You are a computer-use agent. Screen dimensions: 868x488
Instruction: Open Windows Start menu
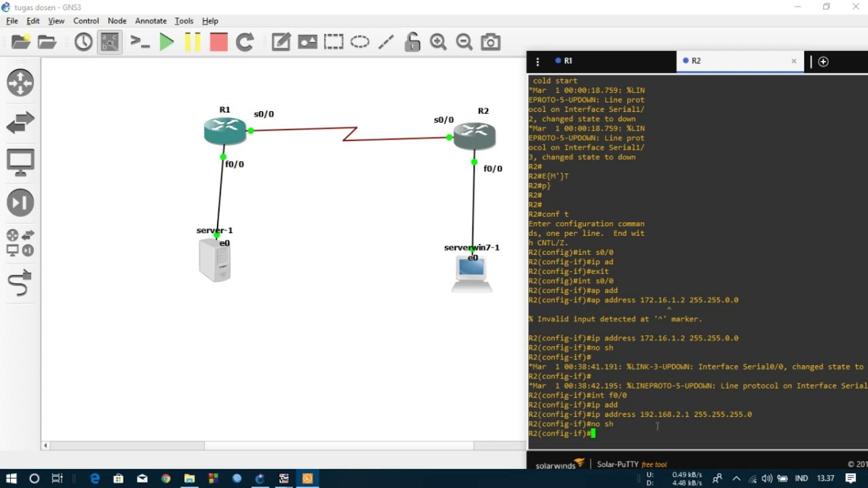(12, 478)
